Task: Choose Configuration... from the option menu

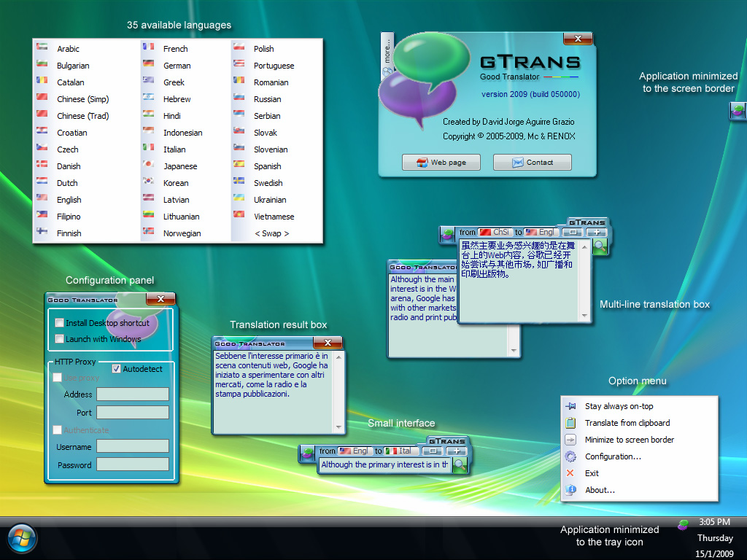Action: [613, 456]
